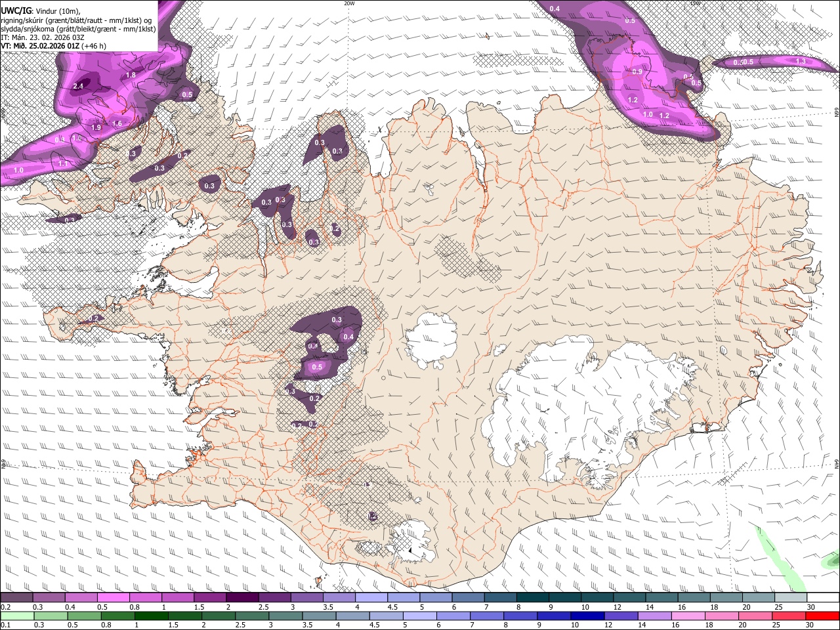Viewport: 840px width, 630px height.
Task: Click the darkest navy blue swatch in the rain legend
Action: coord(587,616)
